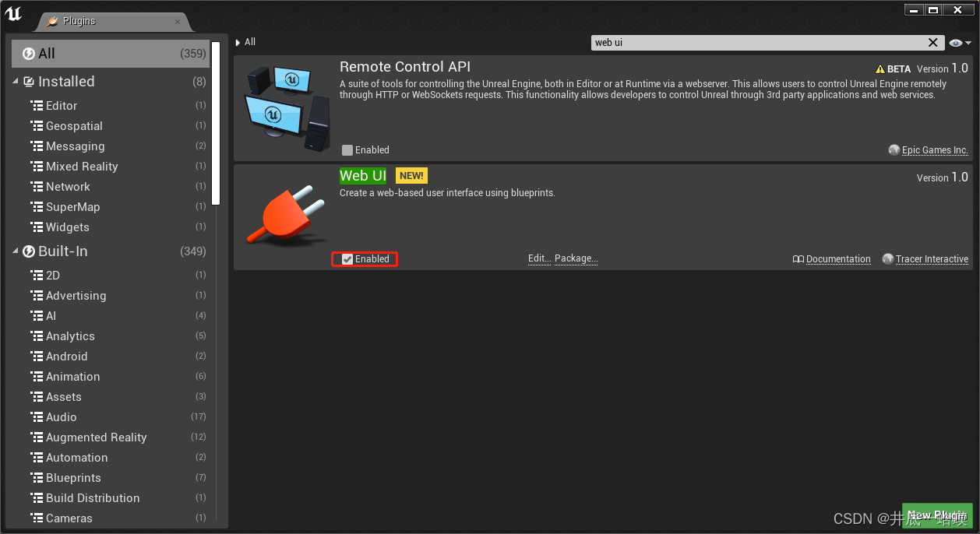The height and width of the screenshot is (534, 980).
Task: Click the SuperMap category list icon
Action: [x=37, y=207]
